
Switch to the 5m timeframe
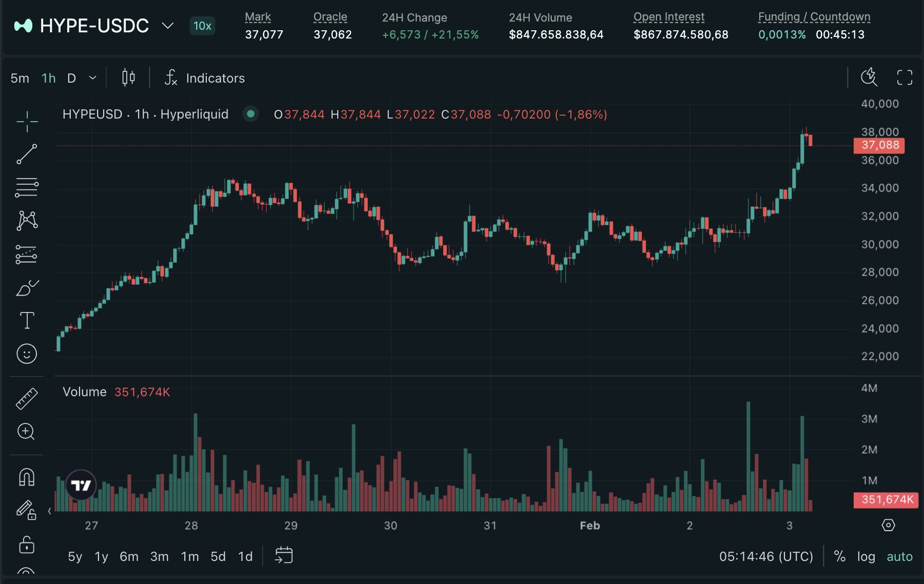[20, 78]
